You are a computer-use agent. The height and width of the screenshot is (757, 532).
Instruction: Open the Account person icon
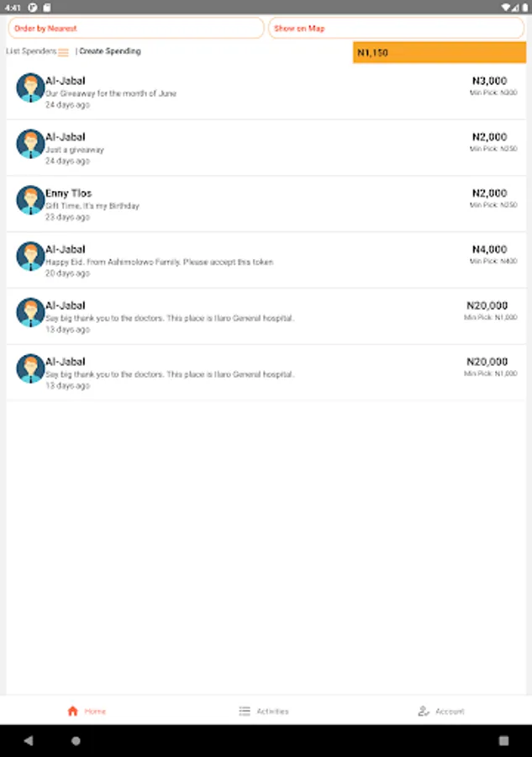click(x=424, y=711)
